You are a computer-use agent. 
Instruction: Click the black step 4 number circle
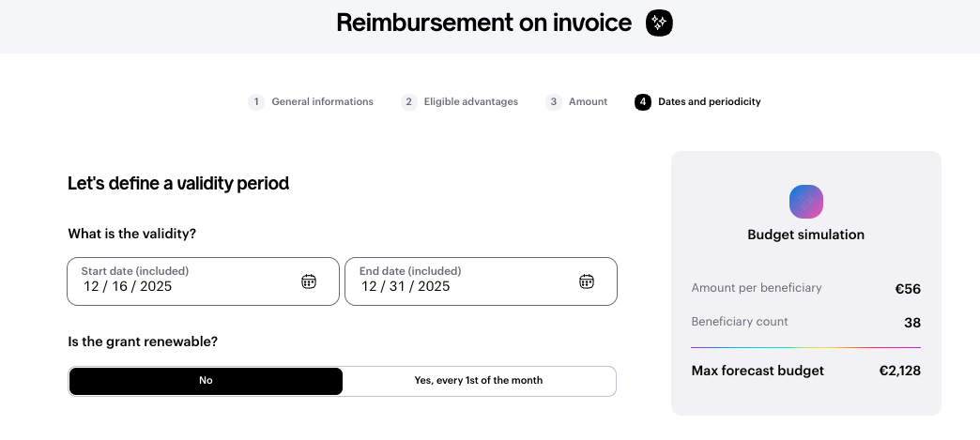(643, 102)
